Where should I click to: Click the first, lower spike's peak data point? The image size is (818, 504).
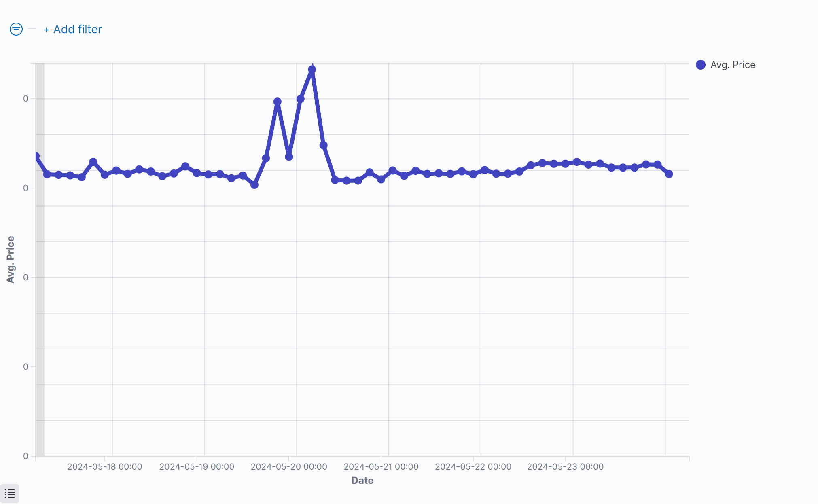[x=278, y=102]
